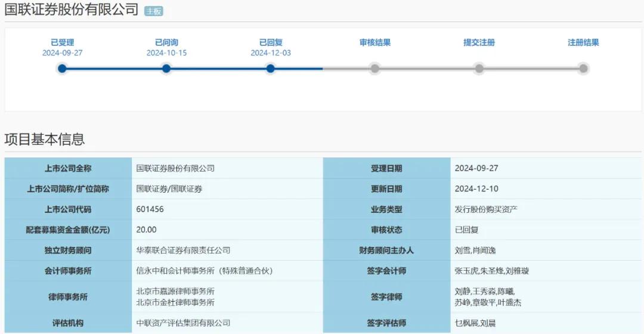The height and width of the screenshot is (334, 644).
Task: Select the 审核结果 stage label
Action: [x=375, y=42]
